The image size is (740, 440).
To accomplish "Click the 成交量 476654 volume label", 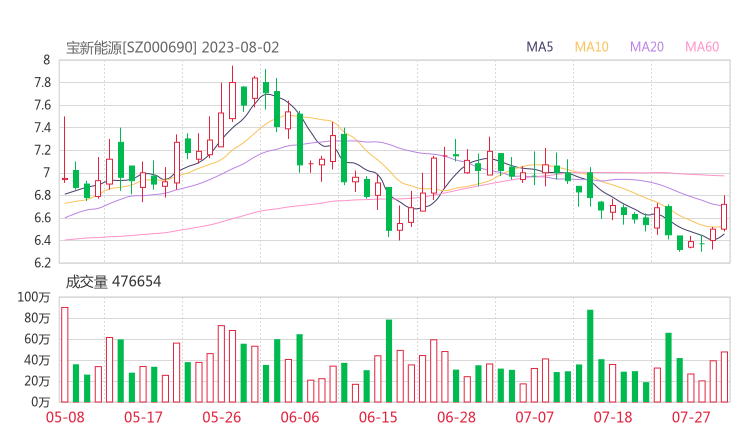I will [113, 282].
